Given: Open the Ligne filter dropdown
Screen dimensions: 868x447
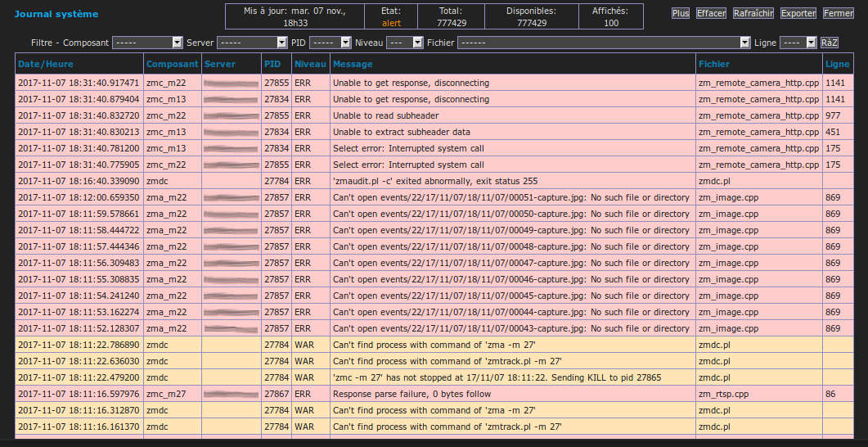Looking at the screenshot, I should tap(798, 43).
